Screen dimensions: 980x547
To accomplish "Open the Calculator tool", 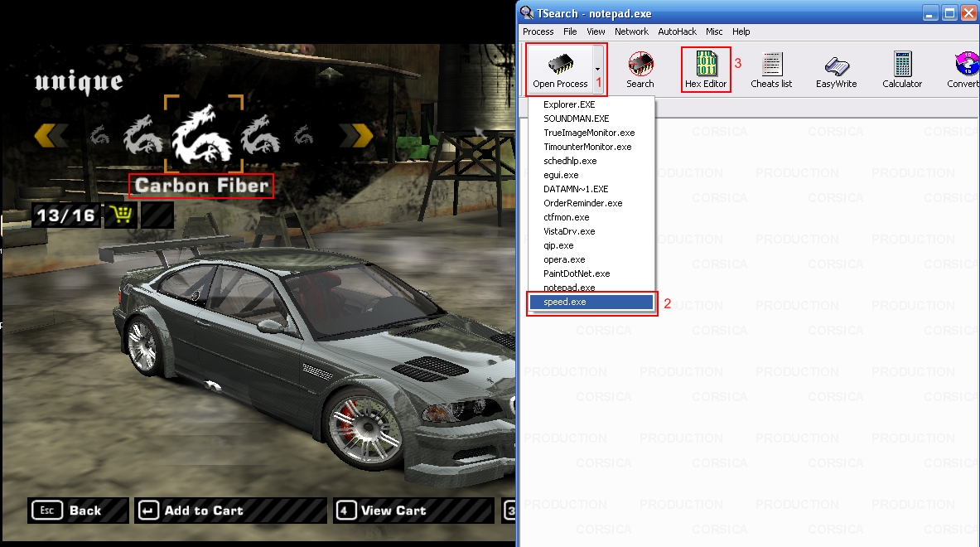I will tap(902, 70).
